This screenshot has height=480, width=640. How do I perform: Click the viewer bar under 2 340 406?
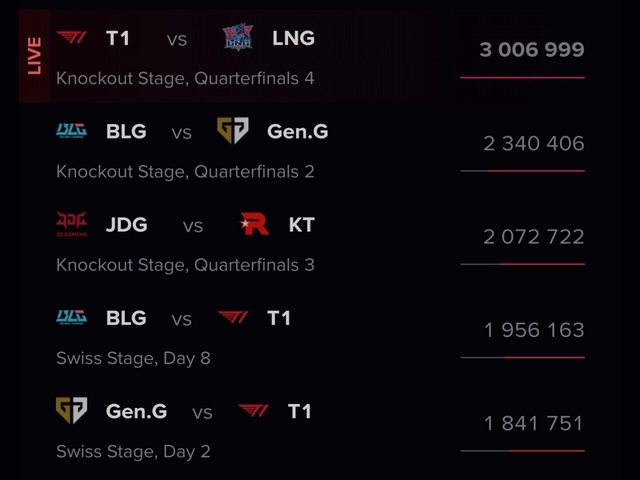[522, 171]
